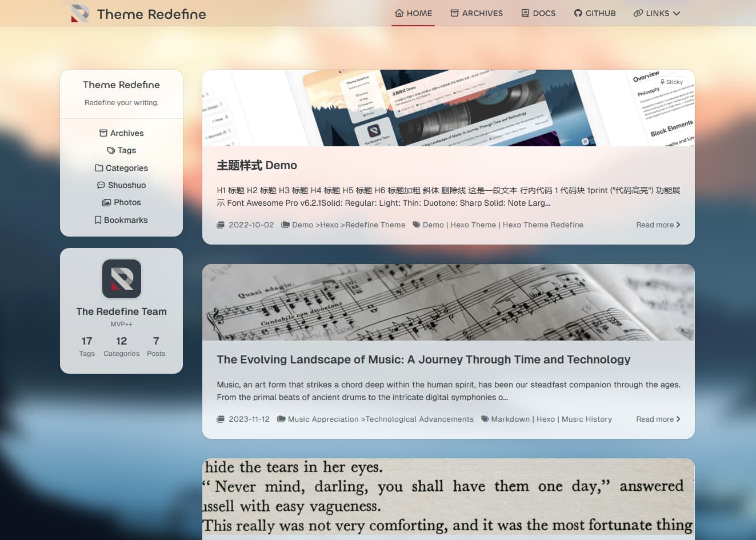The image size is (756, 540).
Task: Switch to the ARCHIVES navbar tab
Action: [476, 13]
